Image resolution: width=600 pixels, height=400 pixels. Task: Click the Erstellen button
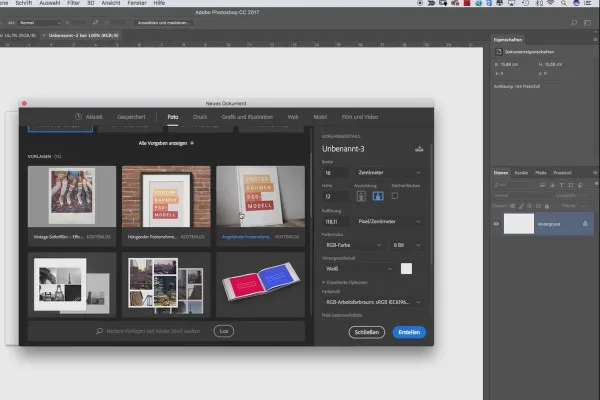[408, 332]
